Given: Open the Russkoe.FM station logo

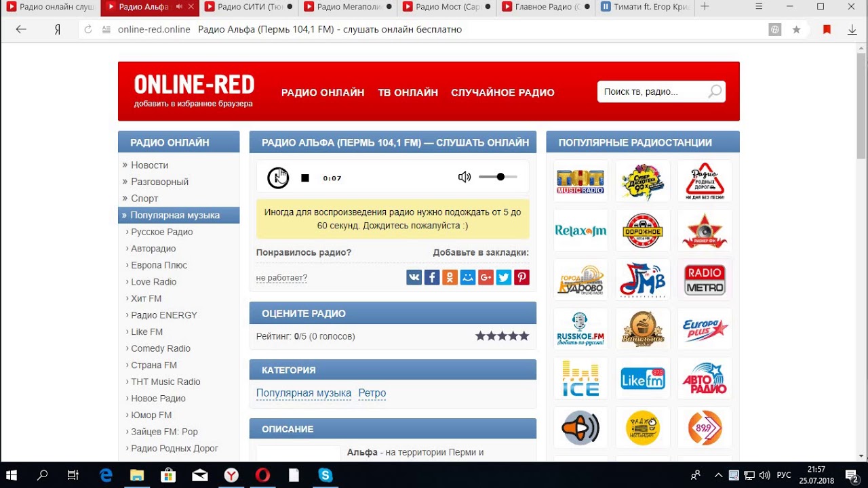Looking at the screenshot, I should [580, 329].
